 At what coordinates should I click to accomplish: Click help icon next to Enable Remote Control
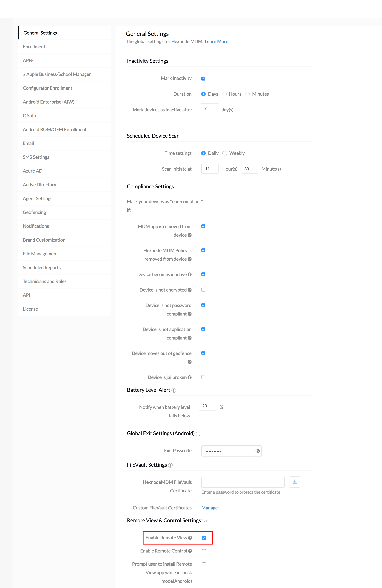190,551
